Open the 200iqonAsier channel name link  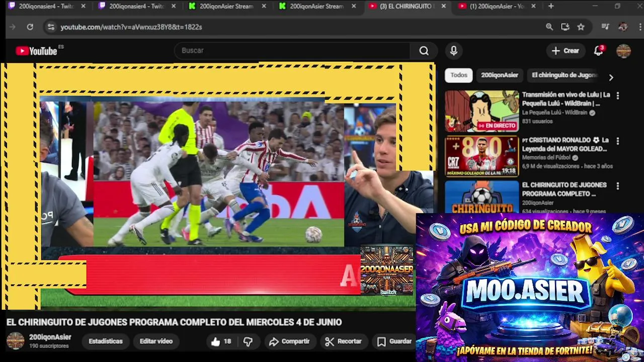pyautogui.click(x=50, y=337)
